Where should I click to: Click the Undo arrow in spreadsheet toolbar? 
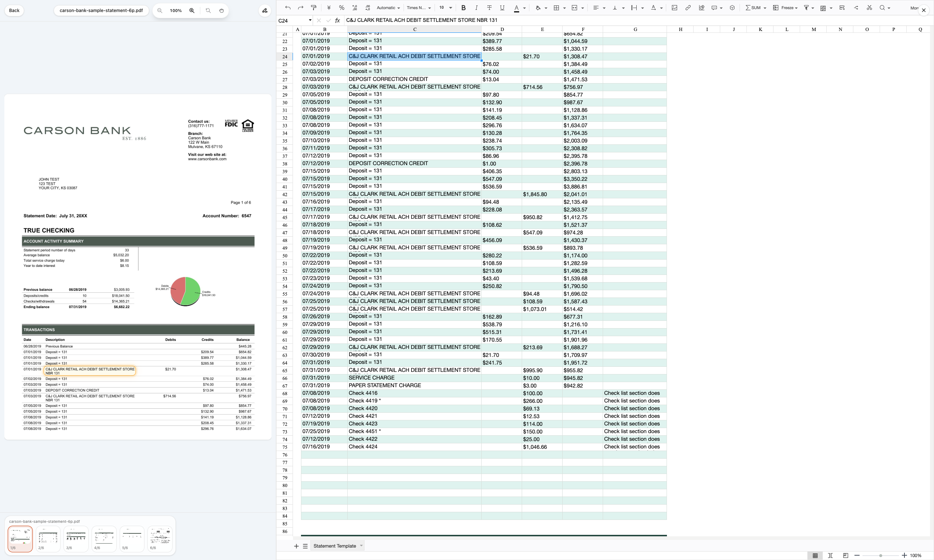pos(288,8)
